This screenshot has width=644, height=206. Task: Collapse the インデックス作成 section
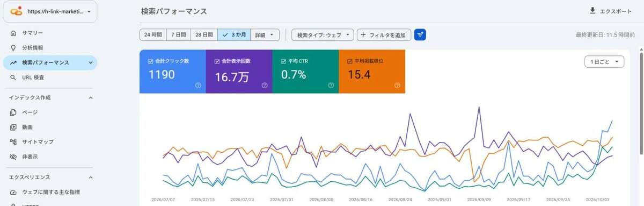90,97
